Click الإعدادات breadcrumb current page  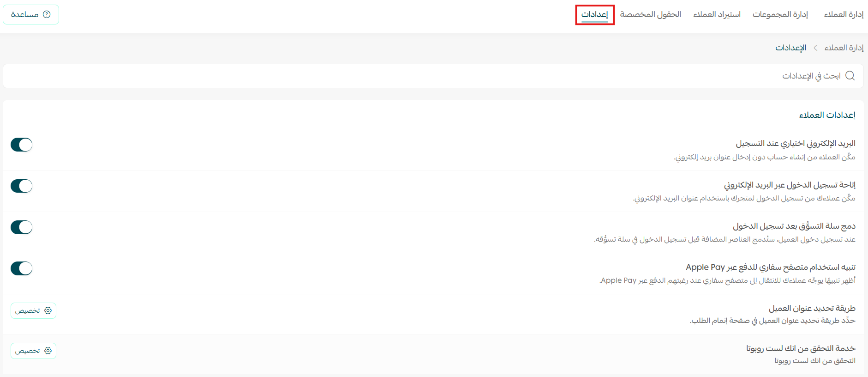tap(790, 48)
